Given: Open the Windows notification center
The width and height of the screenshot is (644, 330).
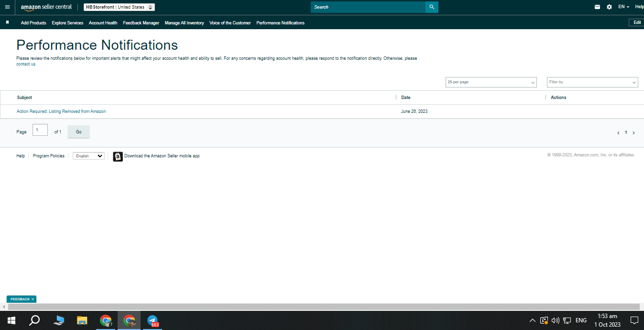Looking at the screenshot, I should (x=634, y=320).
